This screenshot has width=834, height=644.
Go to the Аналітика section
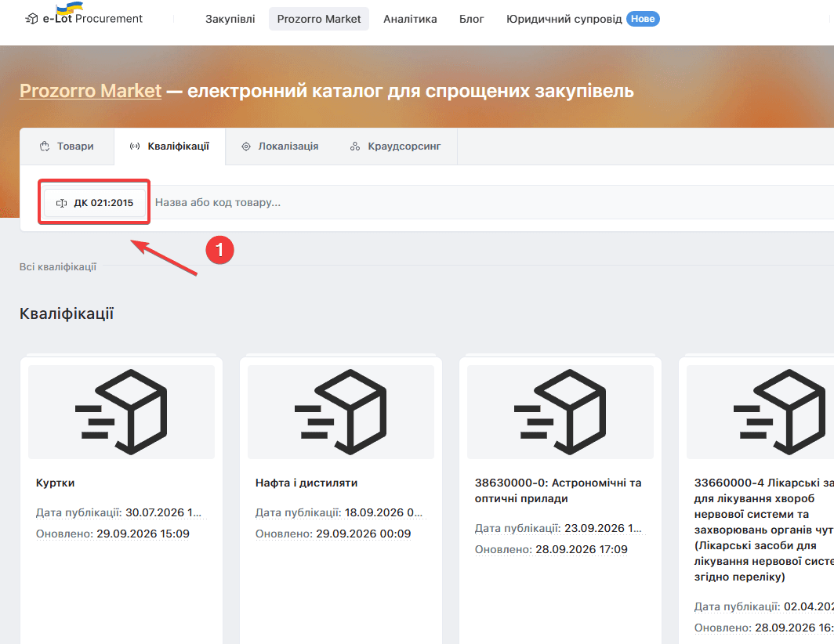tap(410, 19)
